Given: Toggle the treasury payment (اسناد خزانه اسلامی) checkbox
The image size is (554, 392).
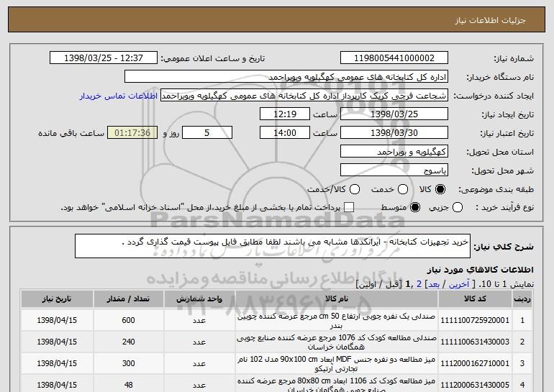Looking at the screenshot, I should click(x=350, y=208).
